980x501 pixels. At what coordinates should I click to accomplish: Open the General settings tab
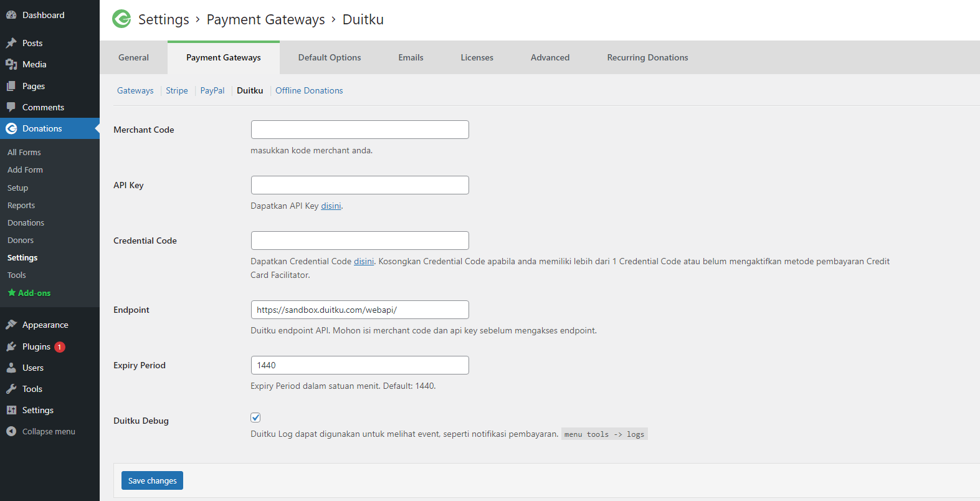[x=133, y=57]
